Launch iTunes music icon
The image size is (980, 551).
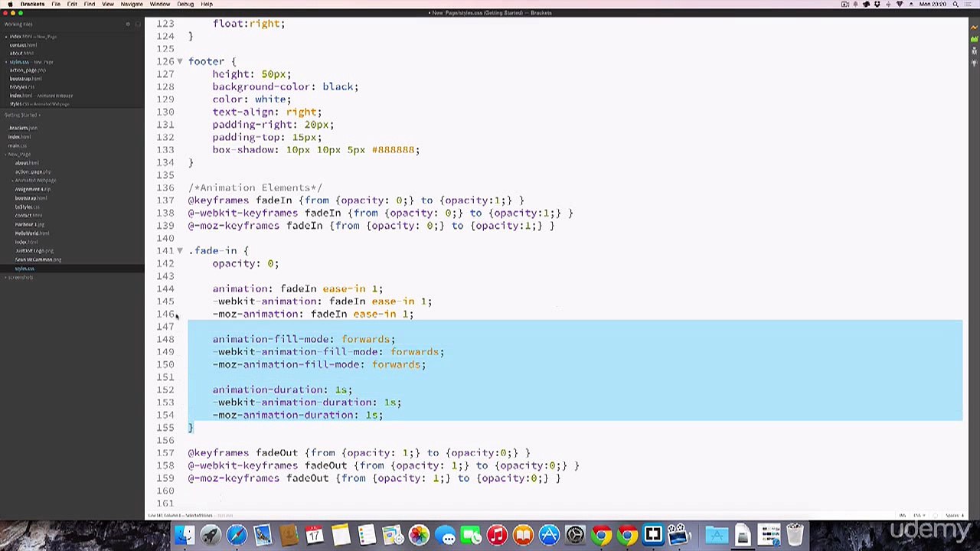tap(497, 535)
